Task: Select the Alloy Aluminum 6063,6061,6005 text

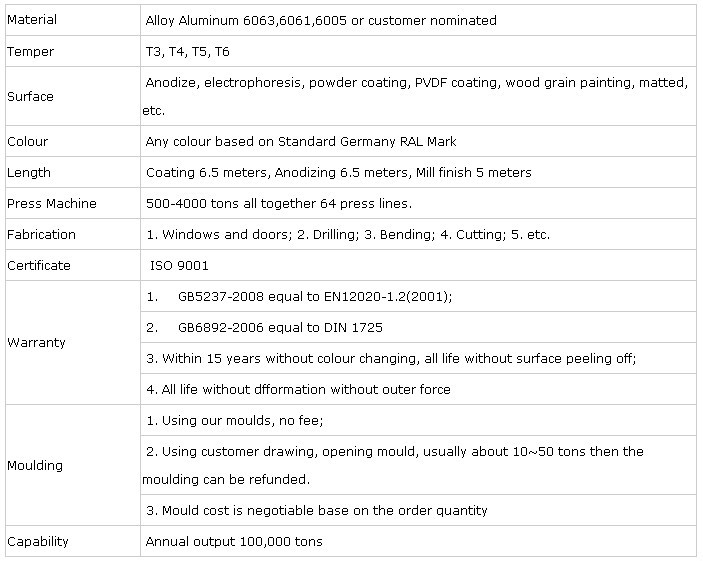Action: pyautogui.click(x=246, y=21)
